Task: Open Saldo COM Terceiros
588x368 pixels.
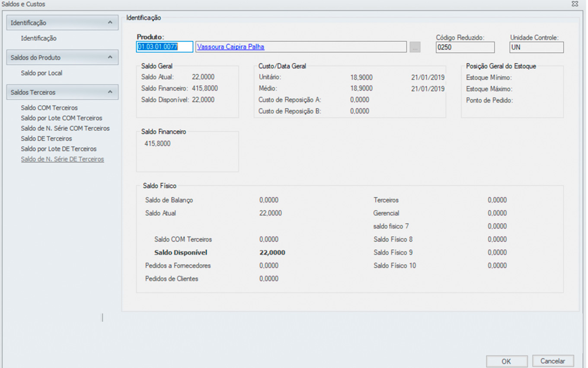Action: point(49,108)
